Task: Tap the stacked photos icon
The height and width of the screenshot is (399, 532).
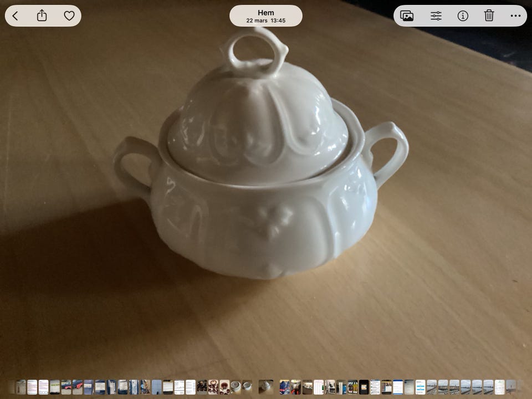Action: click(x=407, y=16)
